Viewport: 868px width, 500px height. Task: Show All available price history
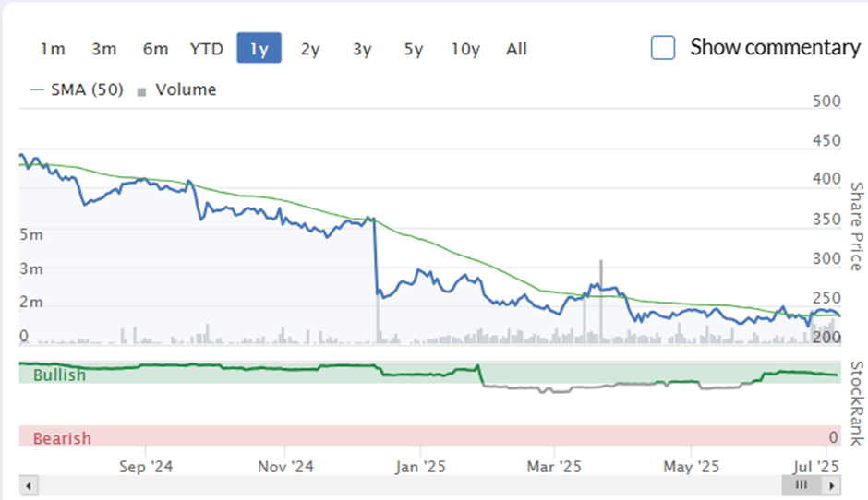[x=516, y=49]
